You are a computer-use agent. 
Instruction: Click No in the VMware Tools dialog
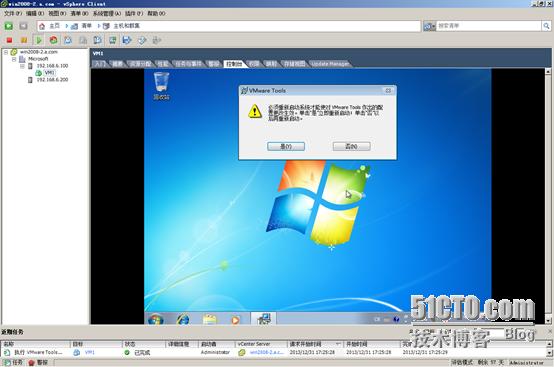pyautogui.click(x=352, y=146)
